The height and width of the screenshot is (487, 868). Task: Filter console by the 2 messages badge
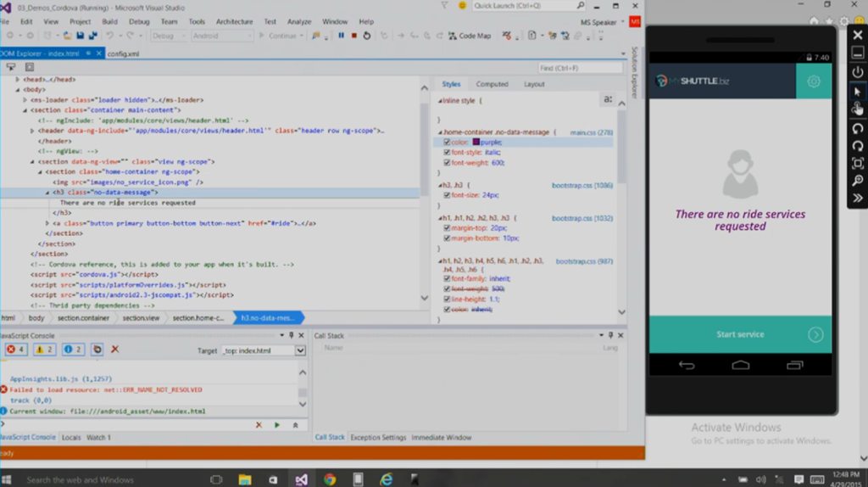coord(73,350)
